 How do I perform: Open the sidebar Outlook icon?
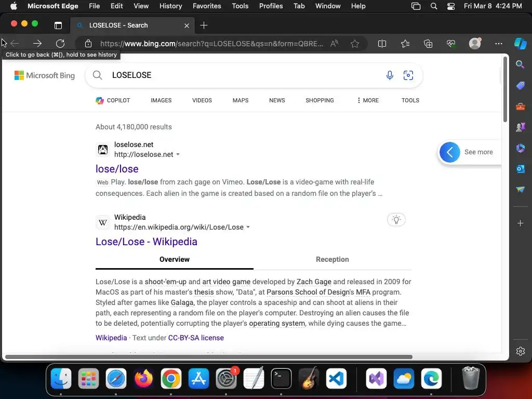coord(521,169)
